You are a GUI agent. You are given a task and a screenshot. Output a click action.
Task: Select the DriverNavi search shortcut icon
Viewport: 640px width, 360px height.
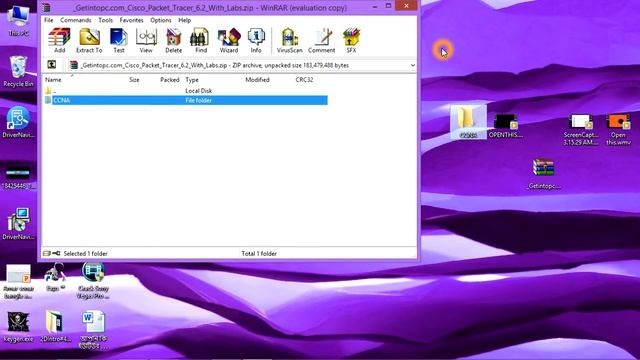(x=18, y=122)
